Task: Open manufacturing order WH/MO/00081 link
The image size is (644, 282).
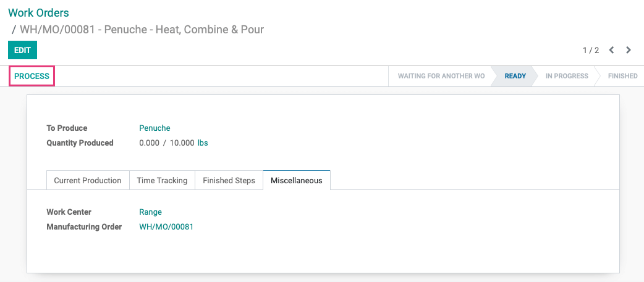Action: (x=166, y=226)
